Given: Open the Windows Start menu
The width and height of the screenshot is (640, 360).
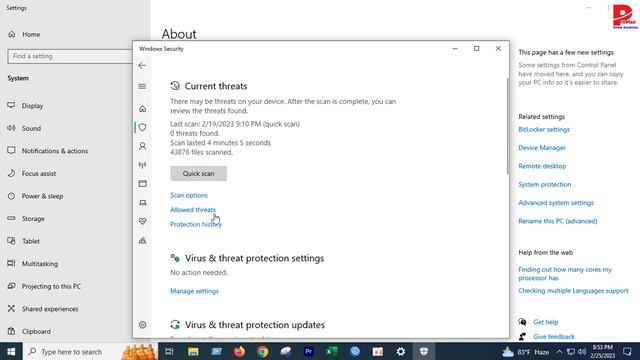Looking at the screenshot, I should [11, 351].
